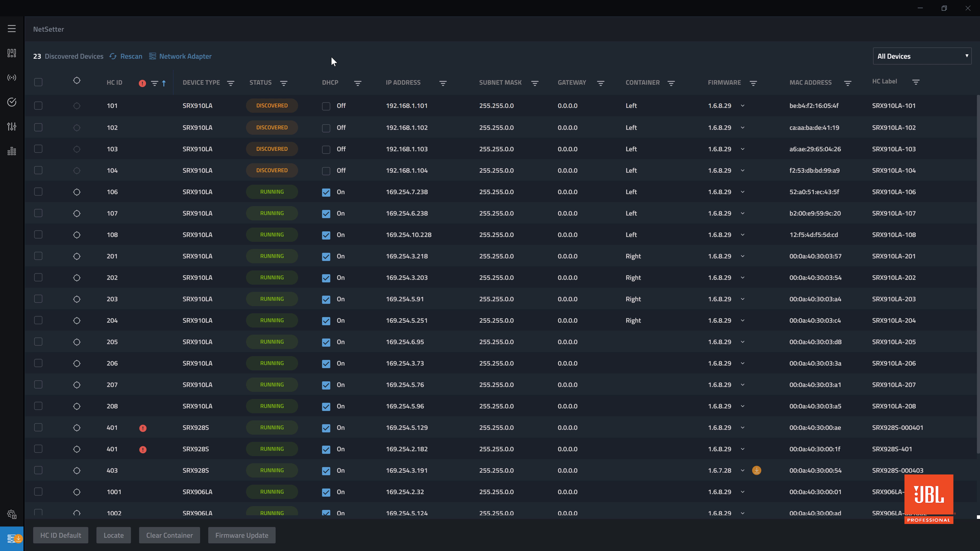Filter the SUBNET MASK column
This screenshot has width=980, height=551.
click(x=535, y=83)
